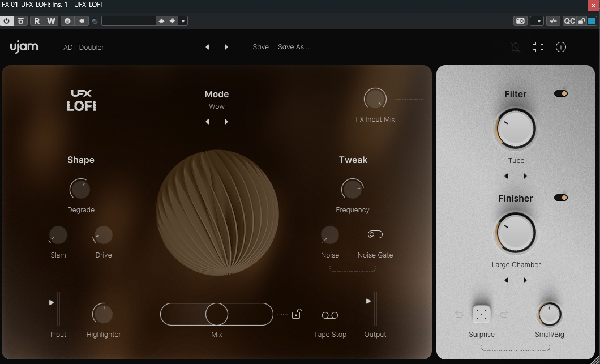The width and height of the screenshot is (600, 364).
Task: Click the Mix slider handle
Action: click(x=217, y=314)
